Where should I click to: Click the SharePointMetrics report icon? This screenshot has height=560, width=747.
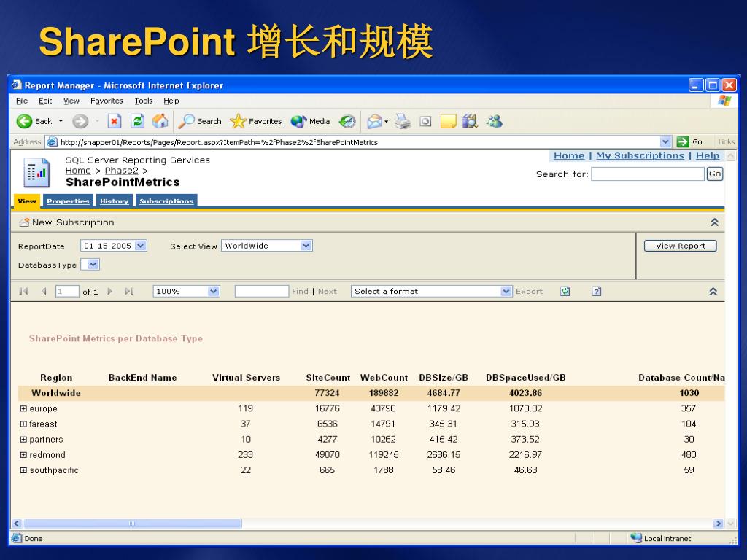click(x=36, y=172)
